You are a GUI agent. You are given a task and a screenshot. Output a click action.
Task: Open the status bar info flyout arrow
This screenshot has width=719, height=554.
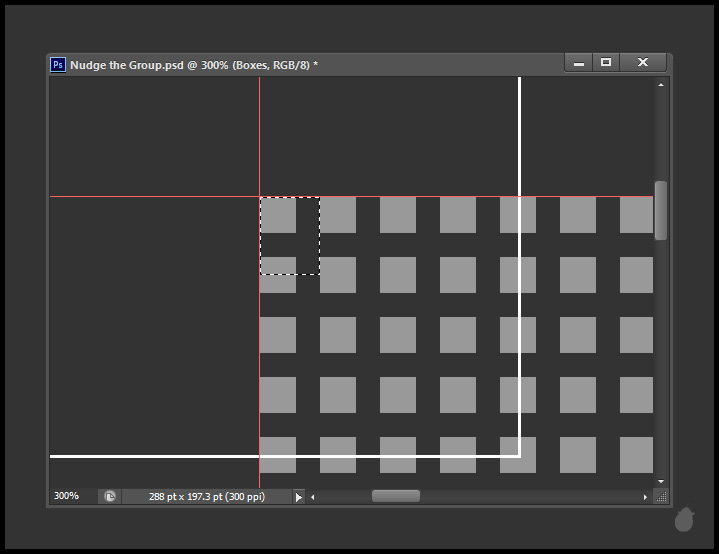(298, 497)
